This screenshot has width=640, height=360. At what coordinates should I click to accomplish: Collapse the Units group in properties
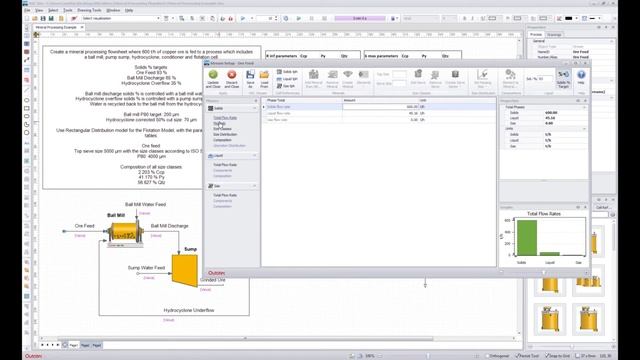pos(584,129)
